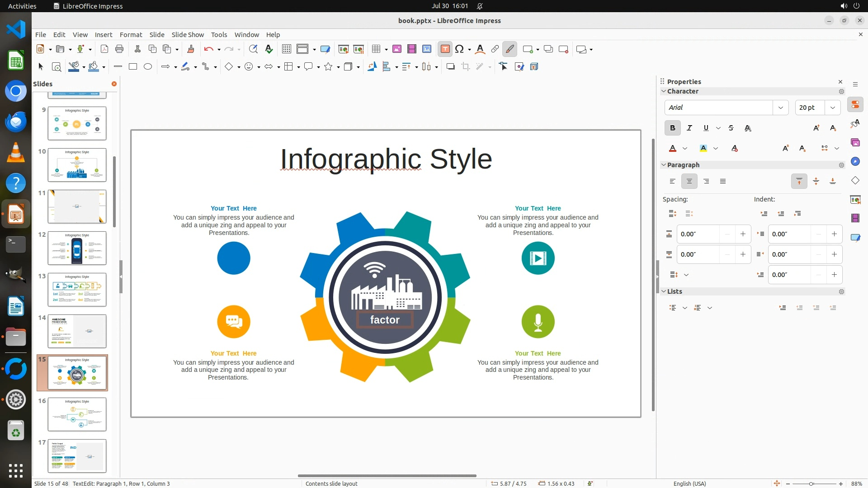Click the Insert Hyperlink icon
The width and height of the screenshot is (868, 488).
pyautogui.click(x=495, y=49)
